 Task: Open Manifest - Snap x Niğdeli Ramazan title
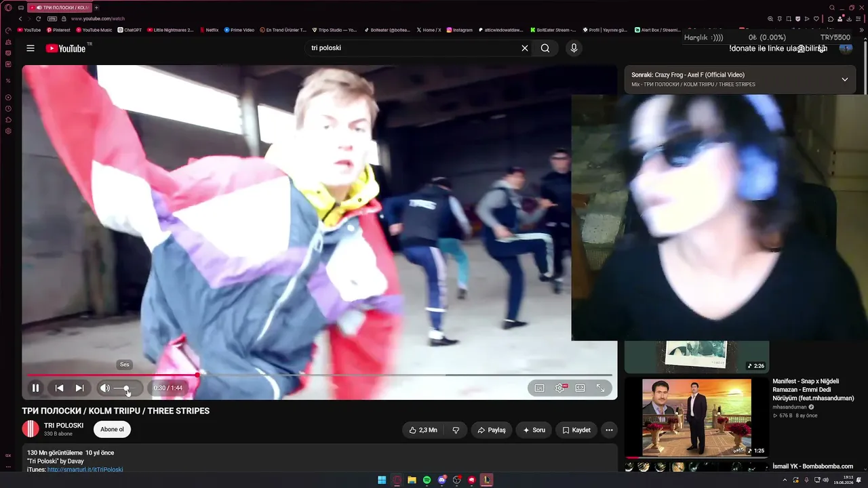point(813,390)
